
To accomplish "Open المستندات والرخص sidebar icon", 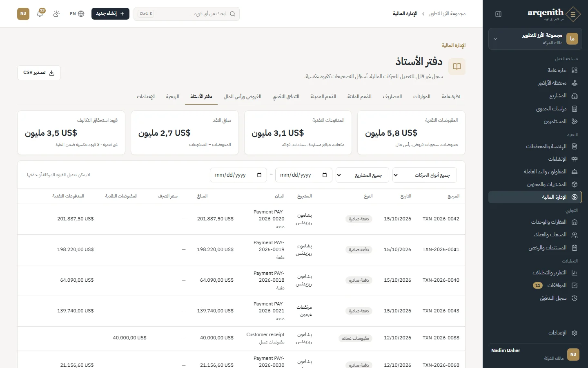I will click(x=575, y=248).
